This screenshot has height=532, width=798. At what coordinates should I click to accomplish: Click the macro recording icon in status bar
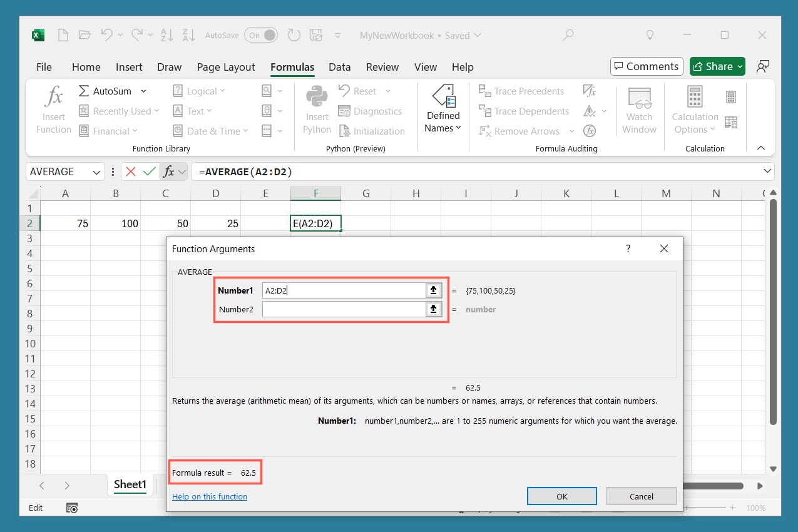coord(72,508)
